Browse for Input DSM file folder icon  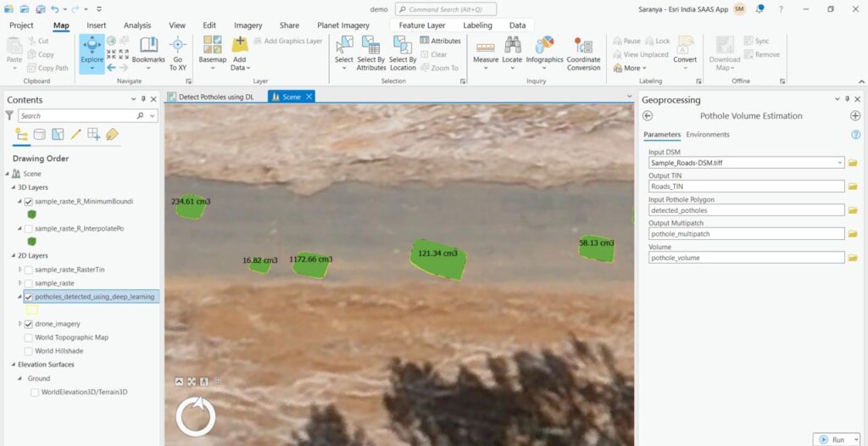tap(853, 162)
